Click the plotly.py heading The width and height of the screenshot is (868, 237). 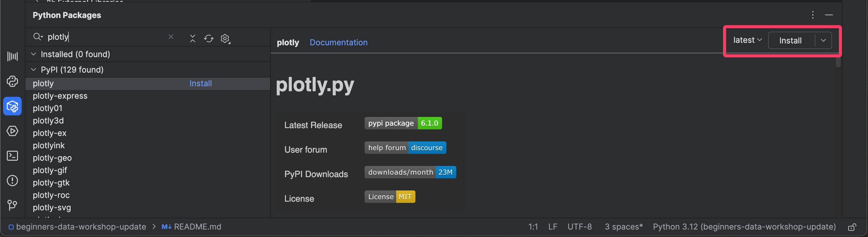coord(315,84)
